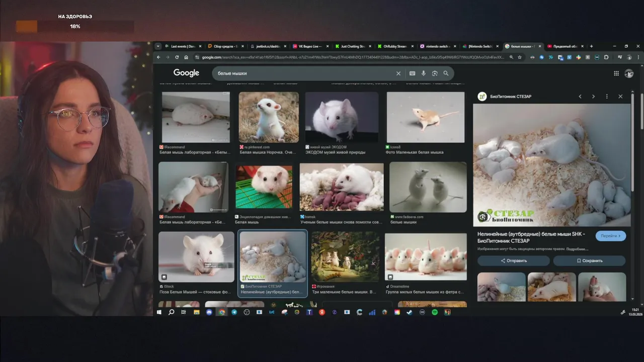Open a new browser tab
This screenshot has width=644, height=362.
[591, 46]
